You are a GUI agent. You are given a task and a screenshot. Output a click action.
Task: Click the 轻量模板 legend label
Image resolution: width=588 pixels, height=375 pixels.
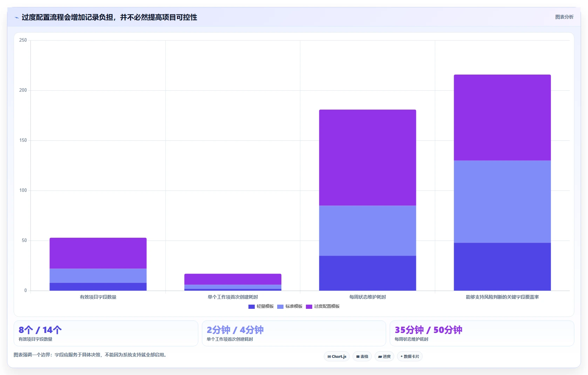pos(265,306)
